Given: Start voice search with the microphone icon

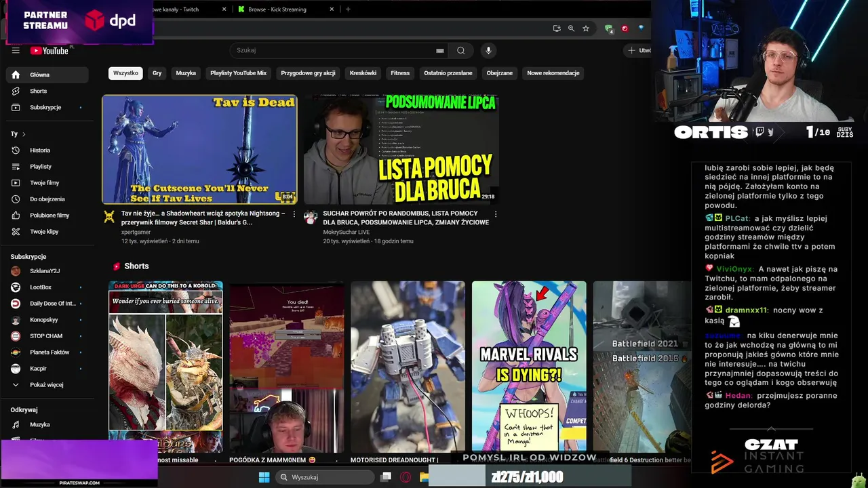Looking at the screenshot, I should (x=488, y=50).
